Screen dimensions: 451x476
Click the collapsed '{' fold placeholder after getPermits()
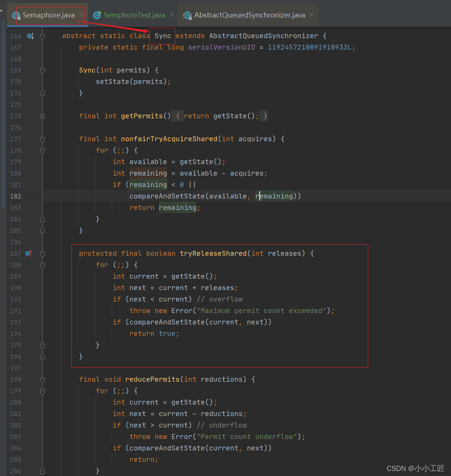point(177,116)
